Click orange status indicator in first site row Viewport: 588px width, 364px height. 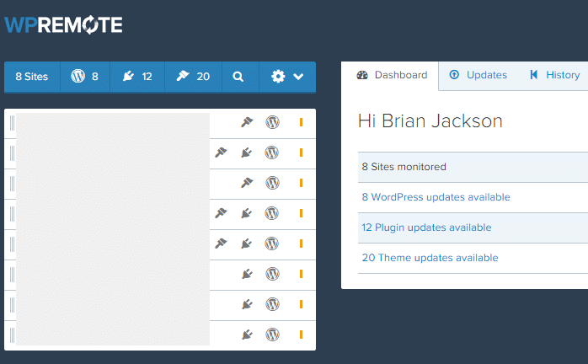tap(301, 122)
